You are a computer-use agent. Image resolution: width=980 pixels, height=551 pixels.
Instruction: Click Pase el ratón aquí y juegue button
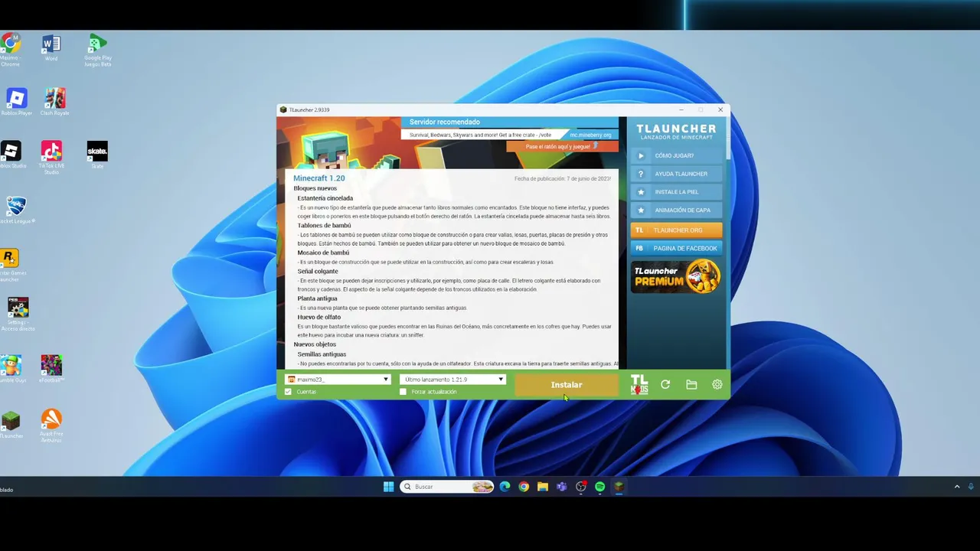pos(562,146)
